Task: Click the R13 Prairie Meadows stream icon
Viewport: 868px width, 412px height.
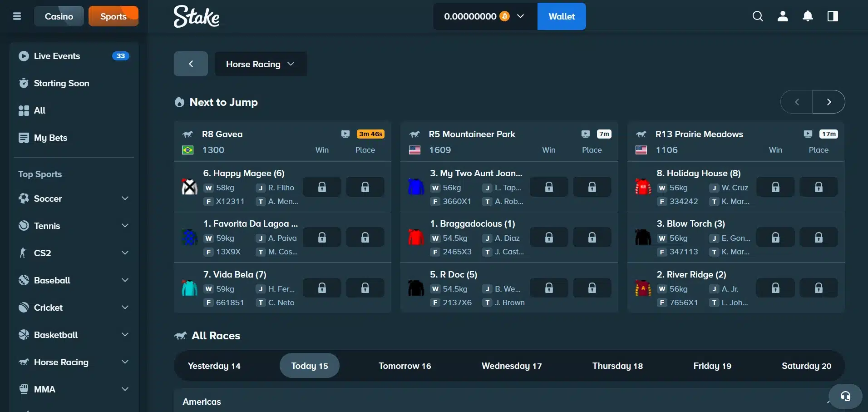Action: click(x=808, y=134)
